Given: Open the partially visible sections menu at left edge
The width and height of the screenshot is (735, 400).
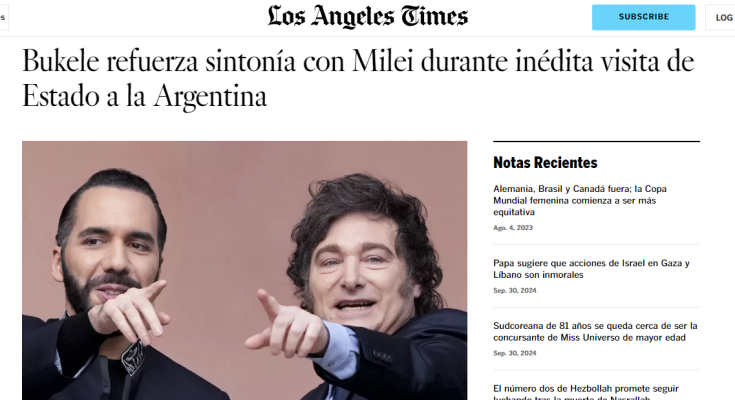Looking at the screenshot, I should (3, 17).
